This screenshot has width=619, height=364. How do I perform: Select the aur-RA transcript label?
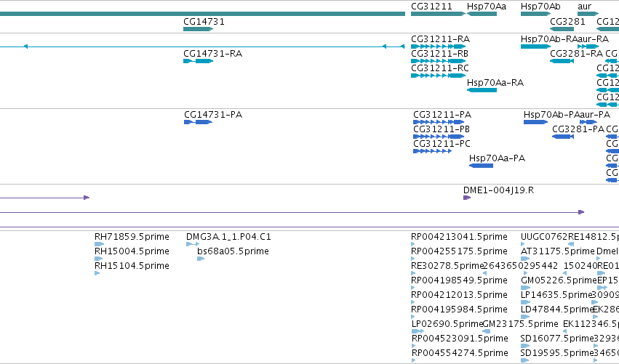coord(593,39)
